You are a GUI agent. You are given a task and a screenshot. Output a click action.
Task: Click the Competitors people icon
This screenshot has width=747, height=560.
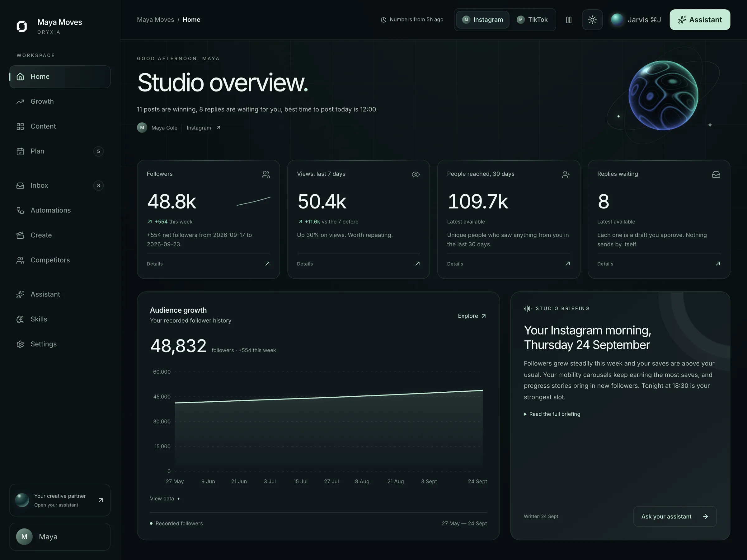(x=20, y=260)
